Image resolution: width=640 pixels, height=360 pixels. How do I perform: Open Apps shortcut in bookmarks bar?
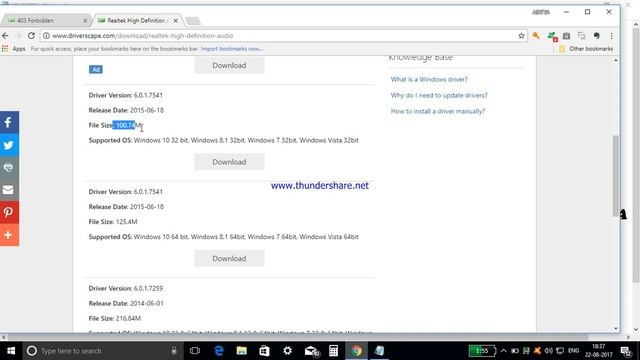click(13, 49)
